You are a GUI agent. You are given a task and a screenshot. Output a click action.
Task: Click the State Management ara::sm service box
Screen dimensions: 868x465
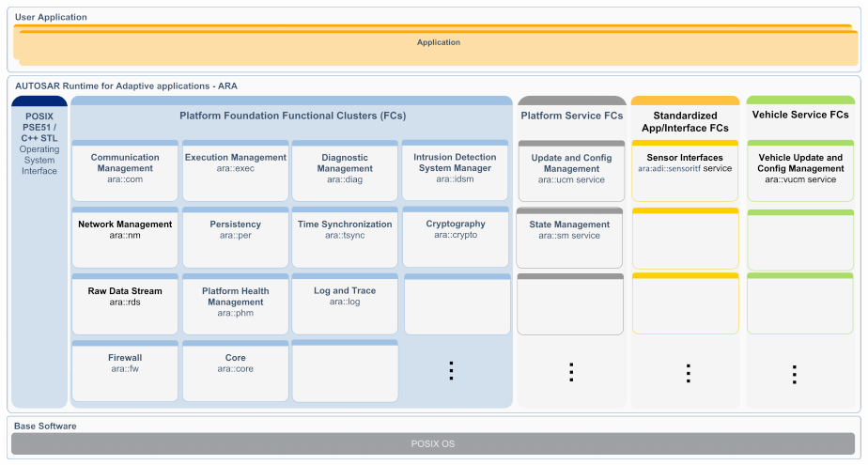tap(569, 238)
